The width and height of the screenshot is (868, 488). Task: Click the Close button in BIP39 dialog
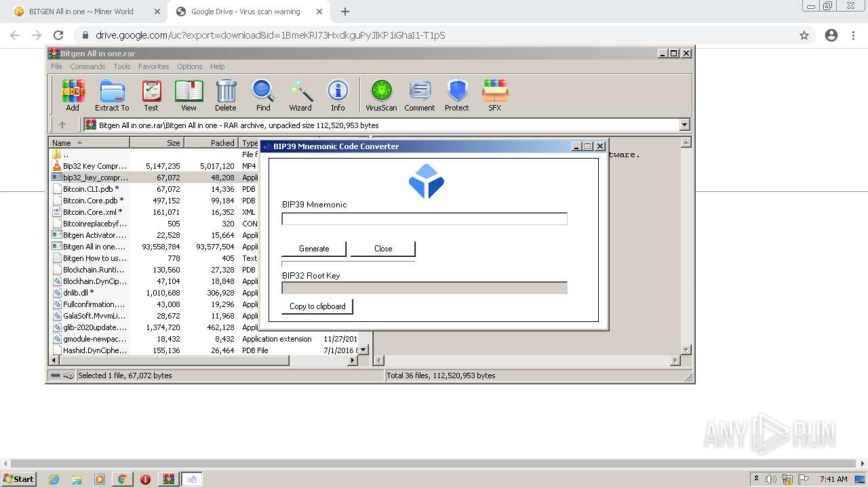pyautogui.click(x=383, y=249)
